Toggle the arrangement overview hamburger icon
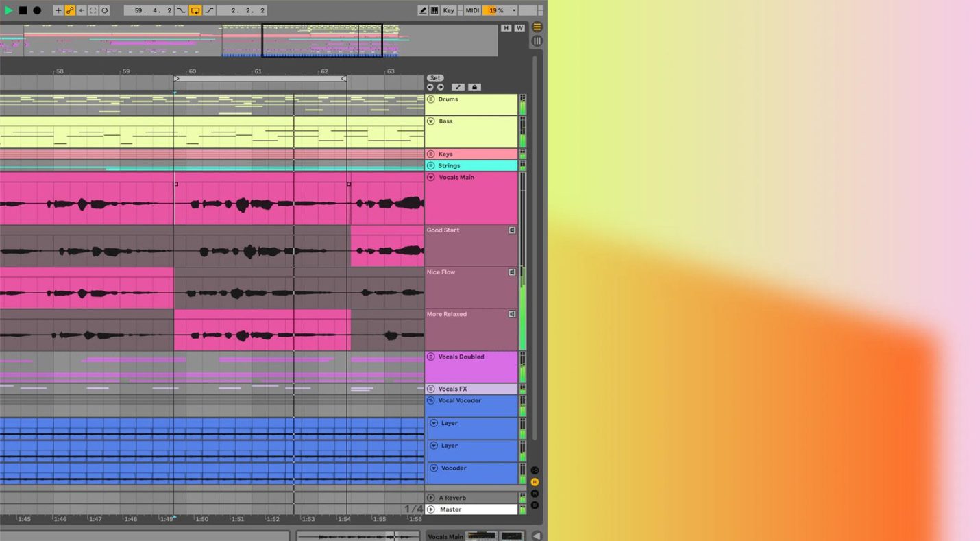This screenshot has height=541, width=980. tap(537, 27)
